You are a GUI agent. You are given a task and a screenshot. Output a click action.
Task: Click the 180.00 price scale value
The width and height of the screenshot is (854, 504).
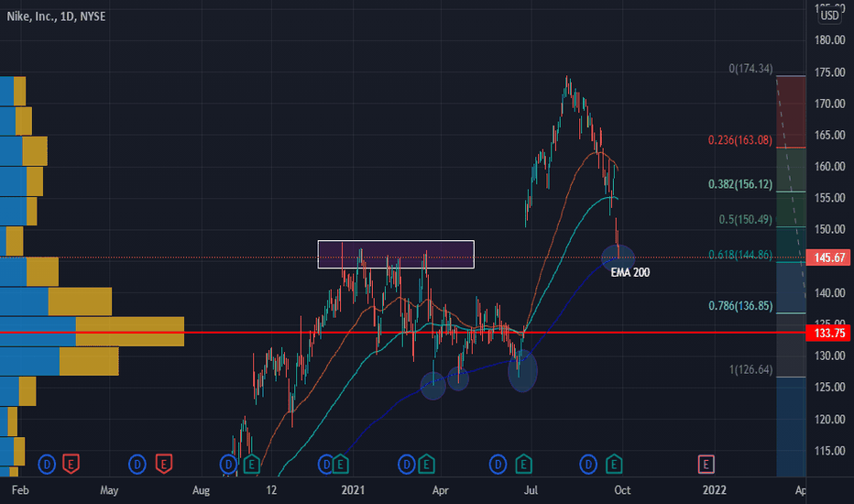click(x=830, y=39)
